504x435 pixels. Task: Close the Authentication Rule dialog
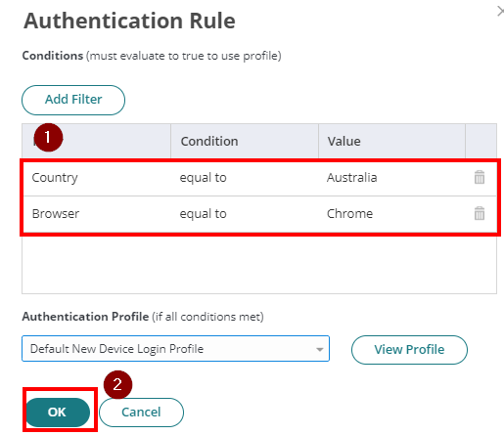[x=500, y=11]
